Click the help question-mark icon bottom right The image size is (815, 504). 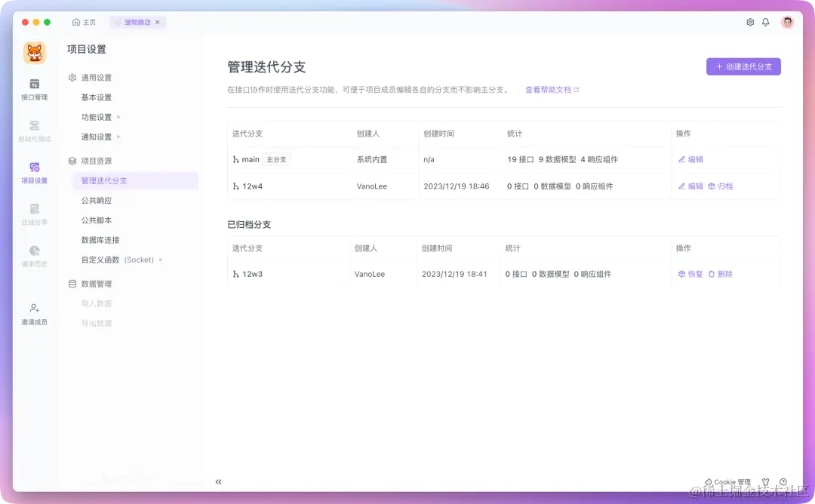pos(783,481)
